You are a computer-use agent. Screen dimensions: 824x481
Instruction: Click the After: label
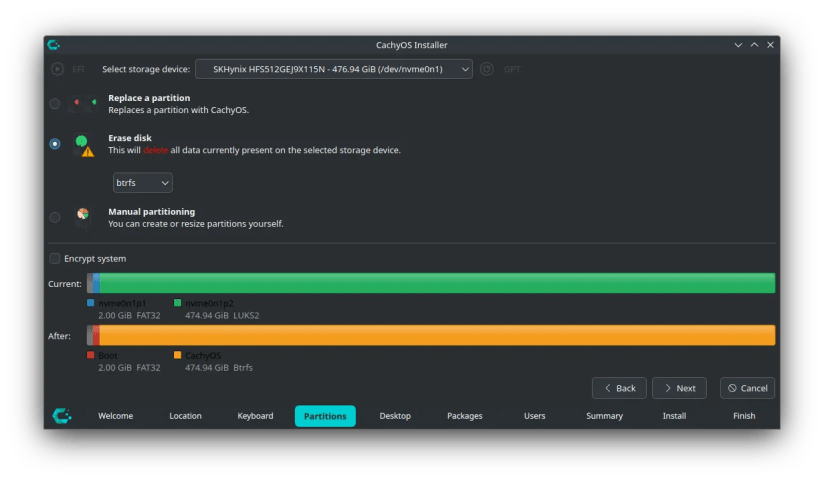click(x=59, y=336)
